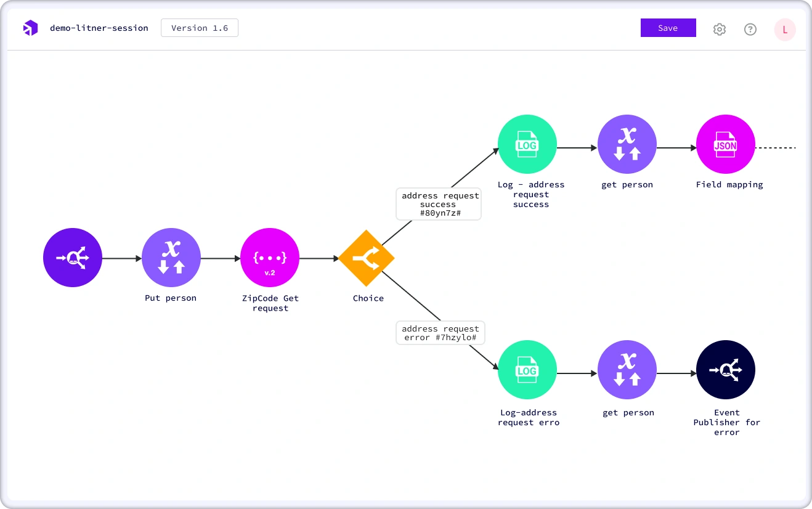Viewport: 812px width, 509px height.
Task: Open the ZipCode Get request connector
Action: pos(270,258)
